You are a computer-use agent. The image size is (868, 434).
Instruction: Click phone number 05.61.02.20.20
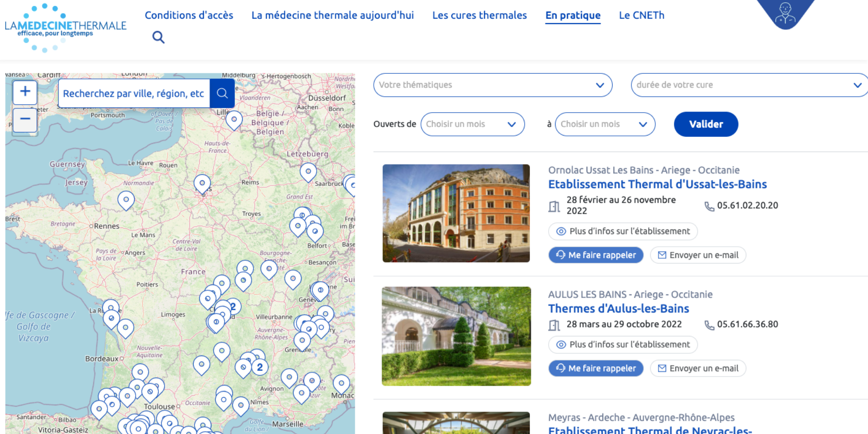[x=747, y=206]
